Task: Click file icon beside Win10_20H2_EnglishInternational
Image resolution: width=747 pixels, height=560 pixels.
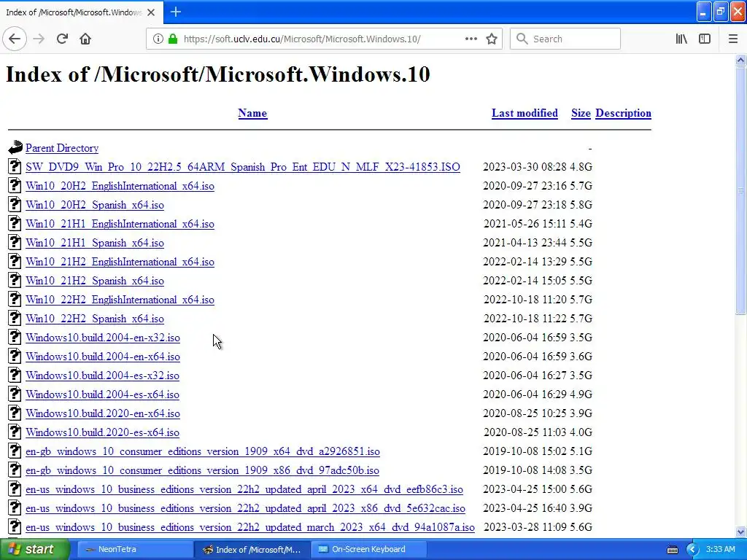Action: pyautogui.click(x=15, y=185)
